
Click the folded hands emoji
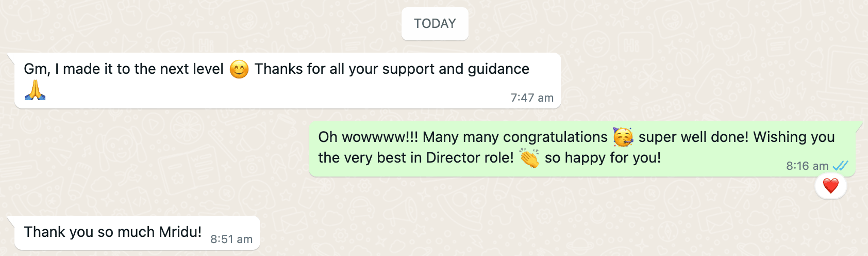(35, 90)
